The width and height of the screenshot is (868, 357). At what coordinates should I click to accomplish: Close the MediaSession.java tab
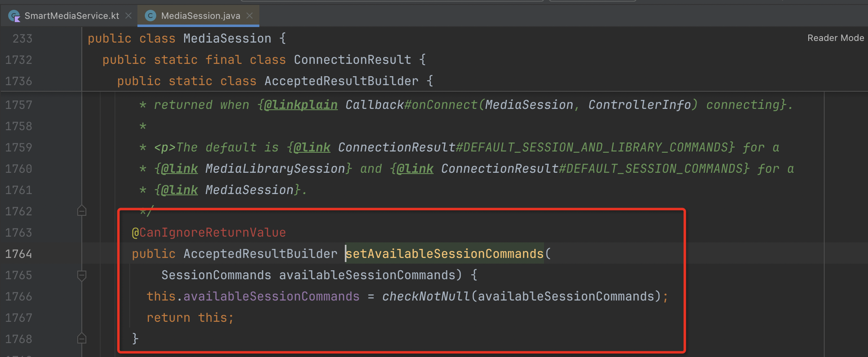click(250, 16)
